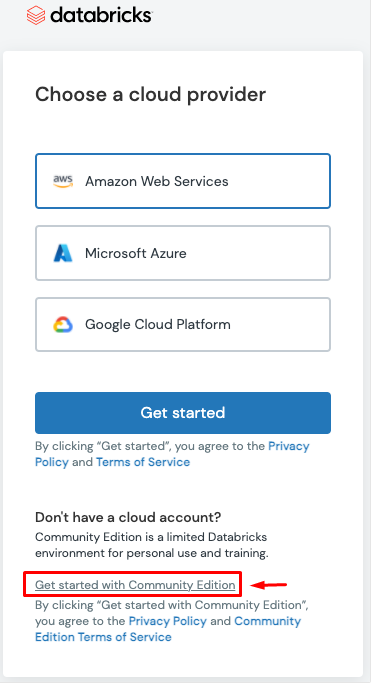
Task: Click the Google Cloud logo icon
Action: (63, 325)
